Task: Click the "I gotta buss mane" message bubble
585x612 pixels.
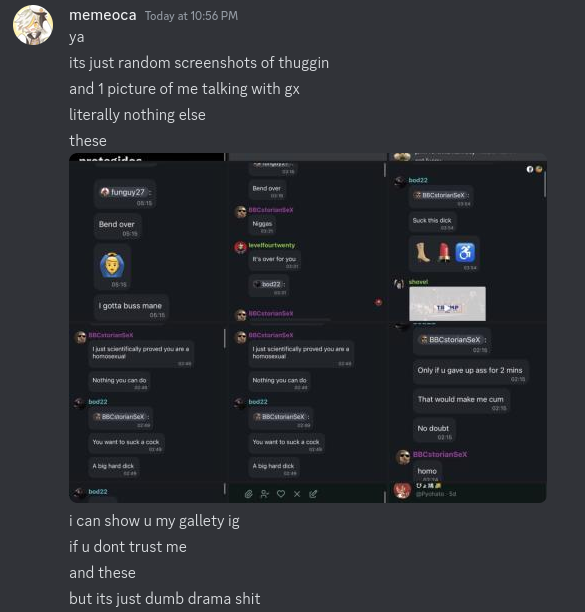Action: click(131, 308)
